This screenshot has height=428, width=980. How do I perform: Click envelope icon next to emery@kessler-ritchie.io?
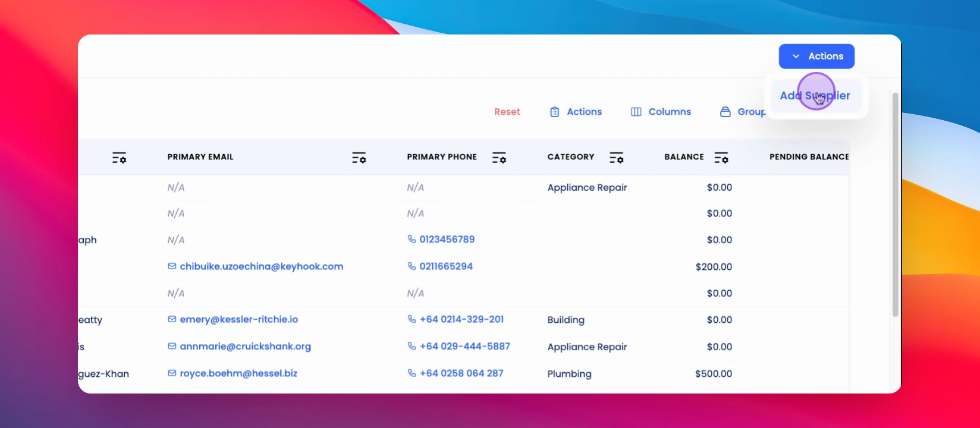pos(172,319)
